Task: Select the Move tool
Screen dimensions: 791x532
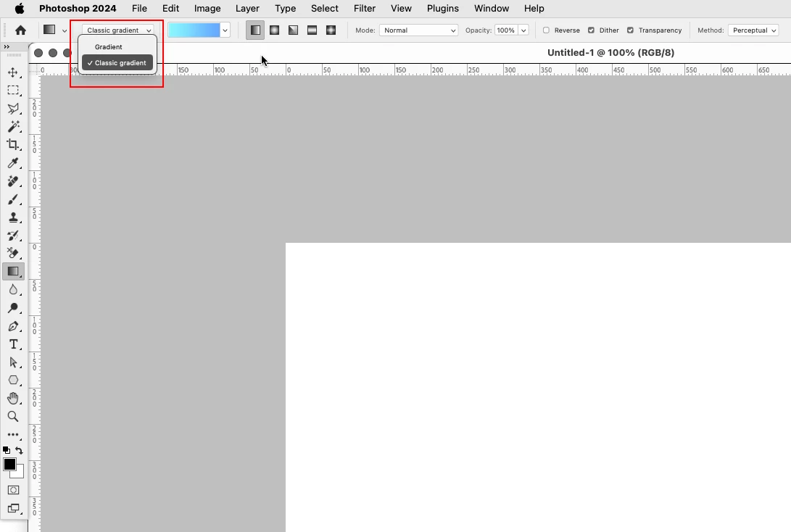Action: tap(13, 72)
